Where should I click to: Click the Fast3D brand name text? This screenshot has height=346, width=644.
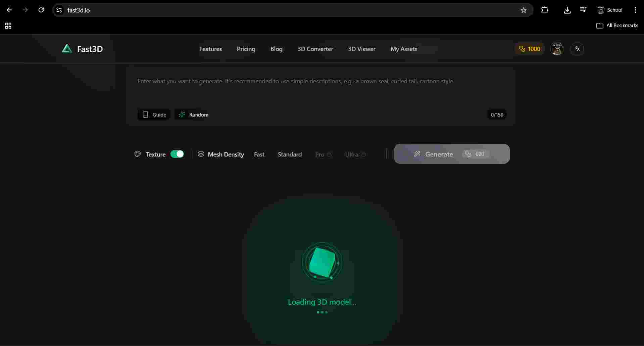pyautogui.click(x=90, y=49)
